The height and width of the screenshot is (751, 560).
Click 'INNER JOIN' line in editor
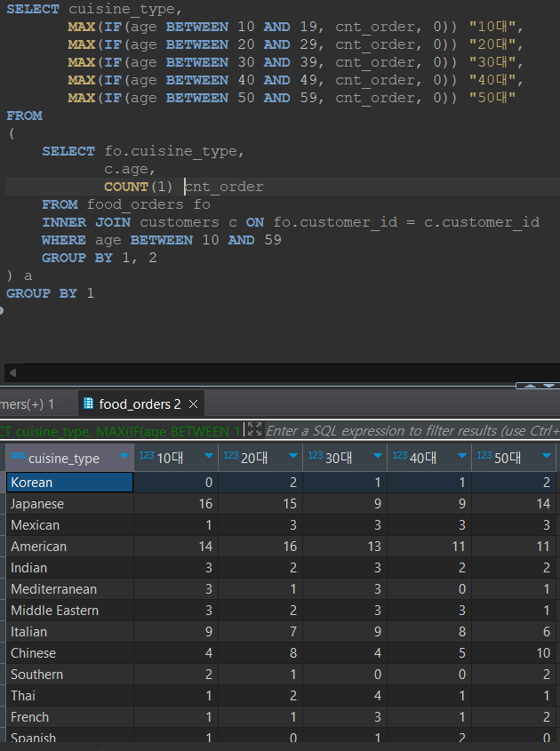pos(291,222)
